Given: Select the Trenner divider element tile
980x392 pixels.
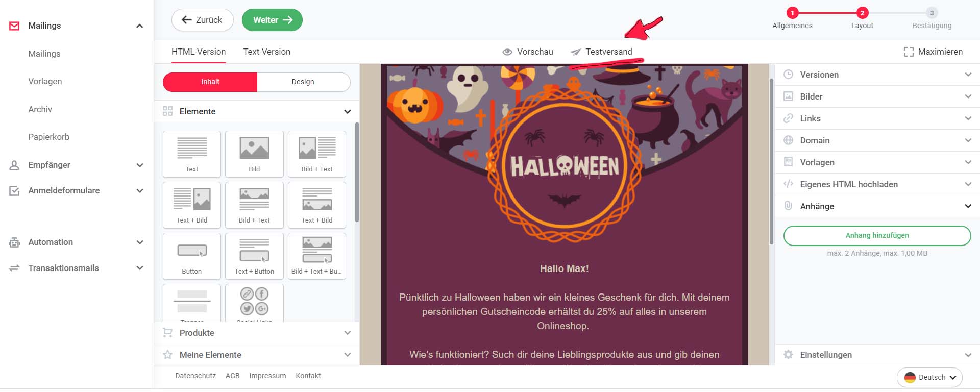Looking at the screenshot, I should [x=192, y=303].
